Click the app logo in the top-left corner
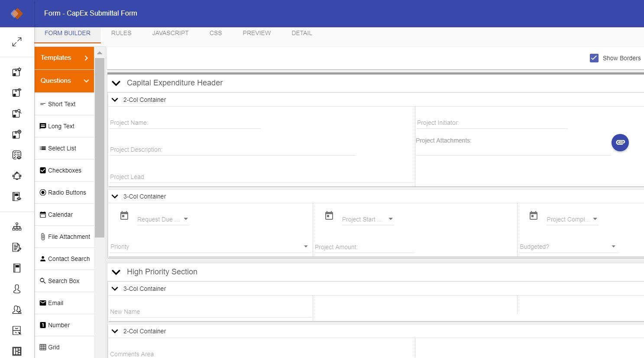The height and width of the screenshot is (358, 644). (x=17, y=13)
